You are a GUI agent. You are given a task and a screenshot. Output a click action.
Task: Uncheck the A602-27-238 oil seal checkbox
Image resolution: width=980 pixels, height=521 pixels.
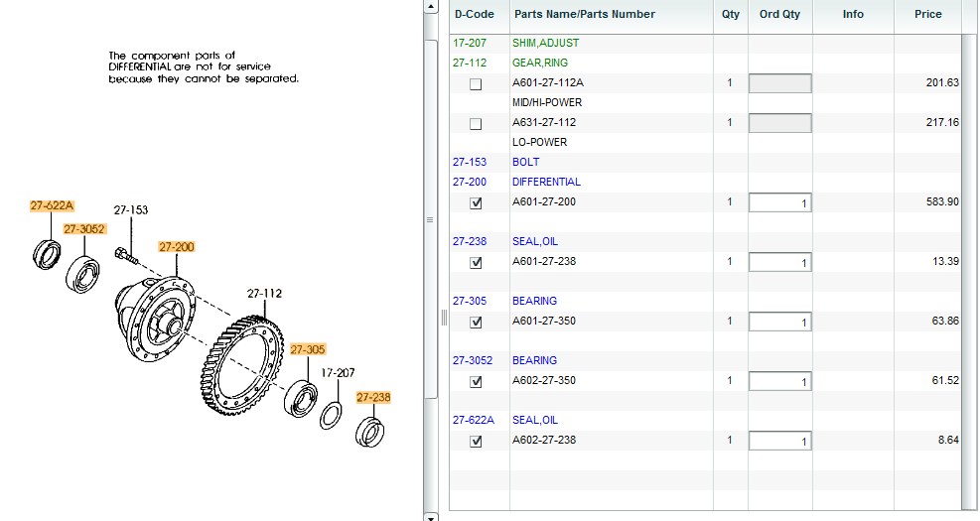point(476,442)
